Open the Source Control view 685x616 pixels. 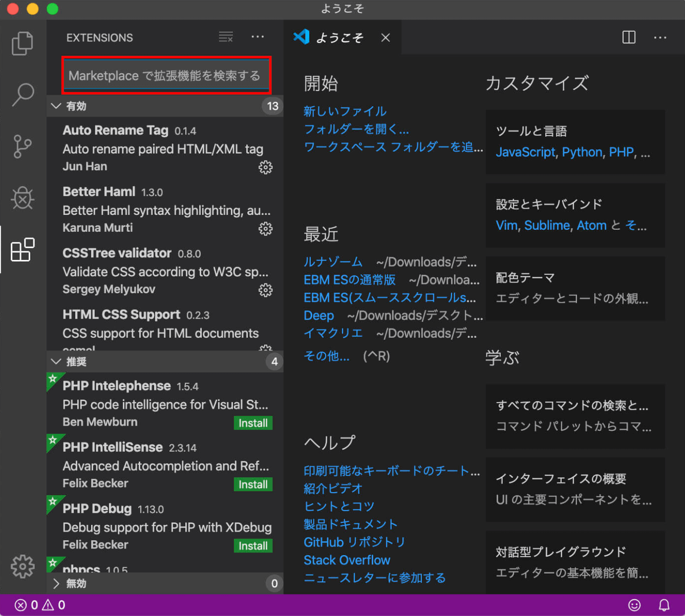click(x=23, y=146)
